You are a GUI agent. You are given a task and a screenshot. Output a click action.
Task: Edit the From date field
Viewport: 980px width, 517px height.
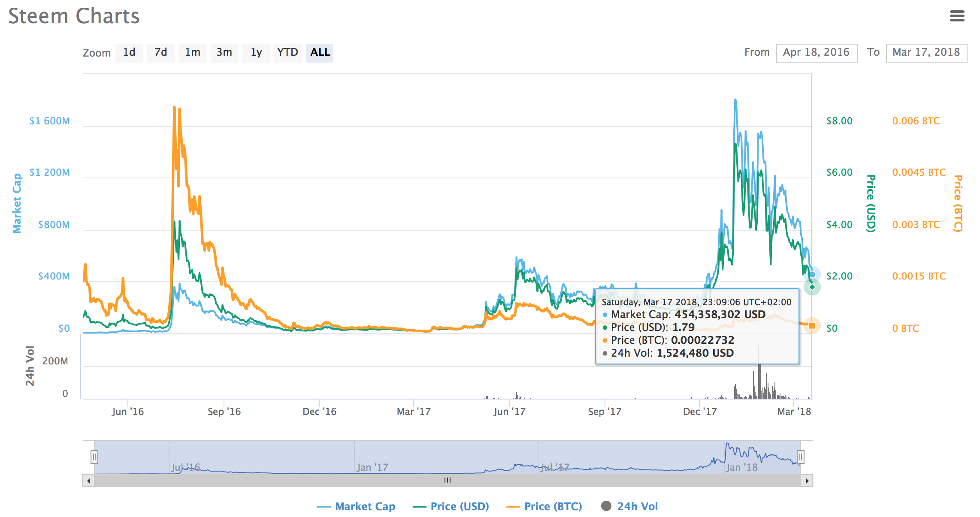coord(817,53)
